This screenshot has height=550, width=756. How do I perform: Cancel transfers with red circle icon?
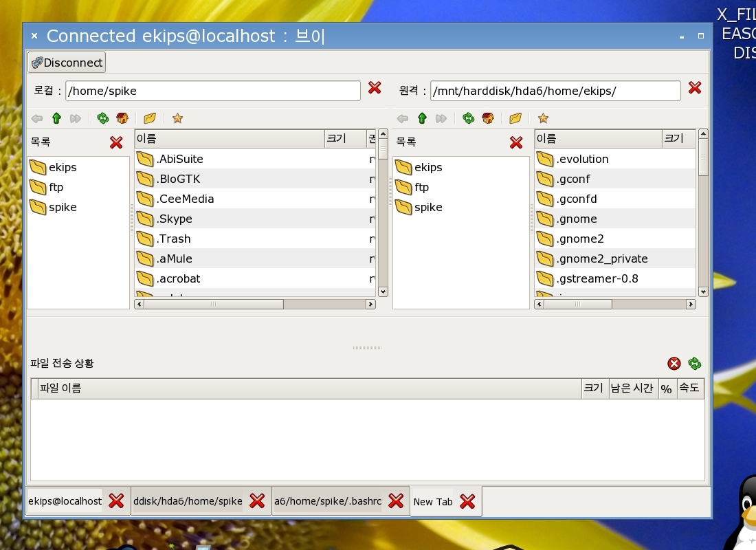point(674,364)
